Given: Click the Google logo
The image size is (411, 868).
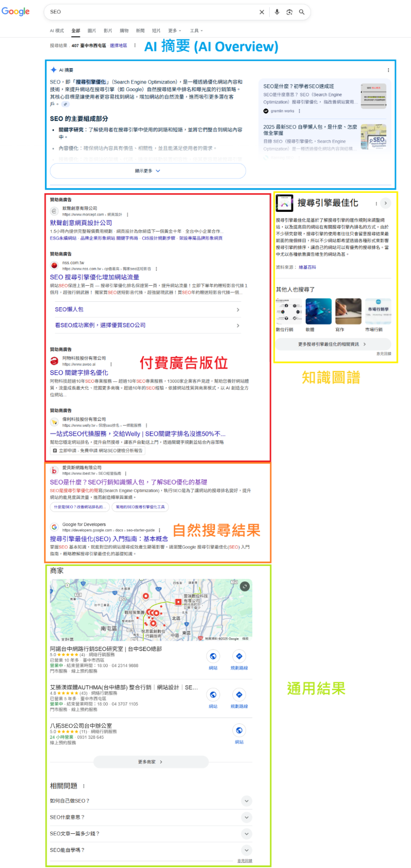Looking at the screenshot, I should 16,12.
